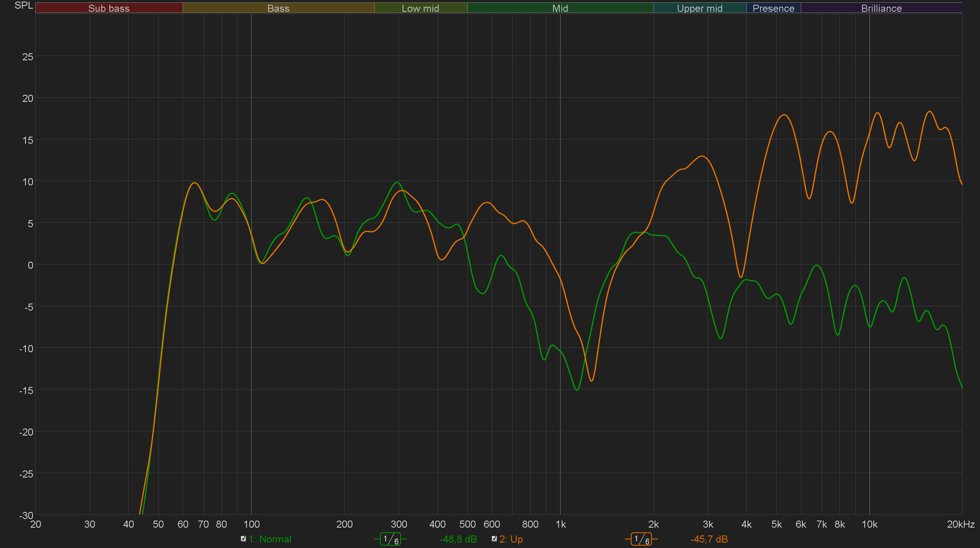Click the Low mid band header
The image size is (980, 548).
coord(421,8)
